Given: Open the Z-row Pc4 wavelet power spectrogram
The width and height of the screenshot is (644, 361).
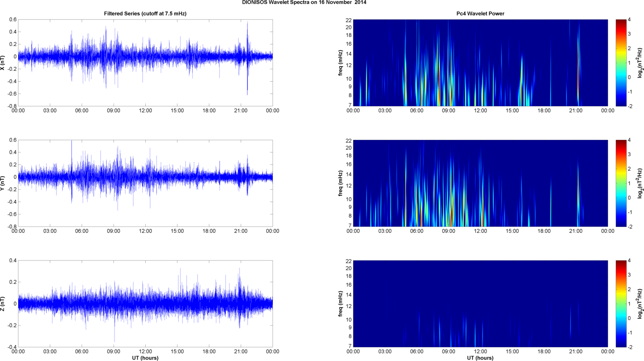Looking at the screenshot, I should click(x=480, y=304).
